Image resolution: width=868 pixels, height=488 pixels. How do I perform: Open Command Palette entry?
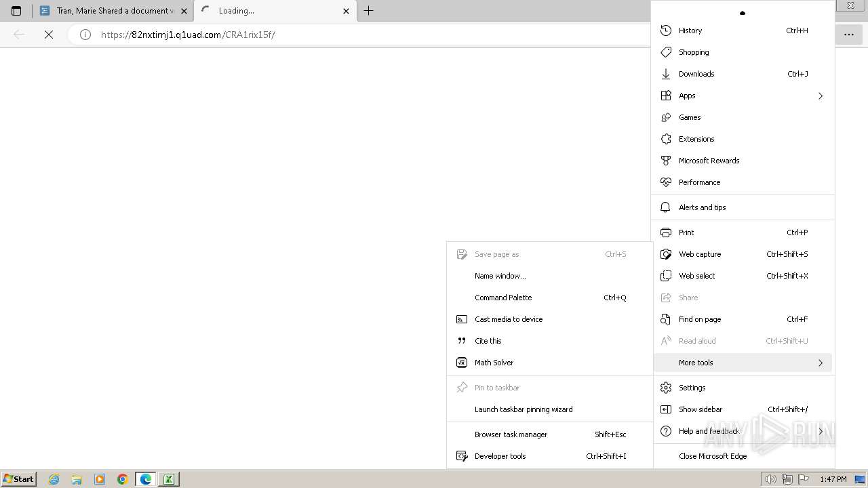(x=549, y=298)
